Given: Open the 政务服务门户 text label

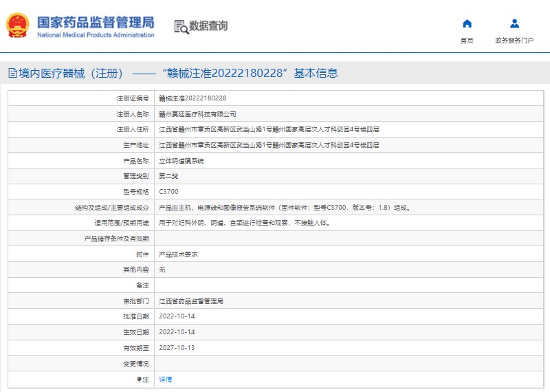Looking at the screenshot, I should coord(514,41).
